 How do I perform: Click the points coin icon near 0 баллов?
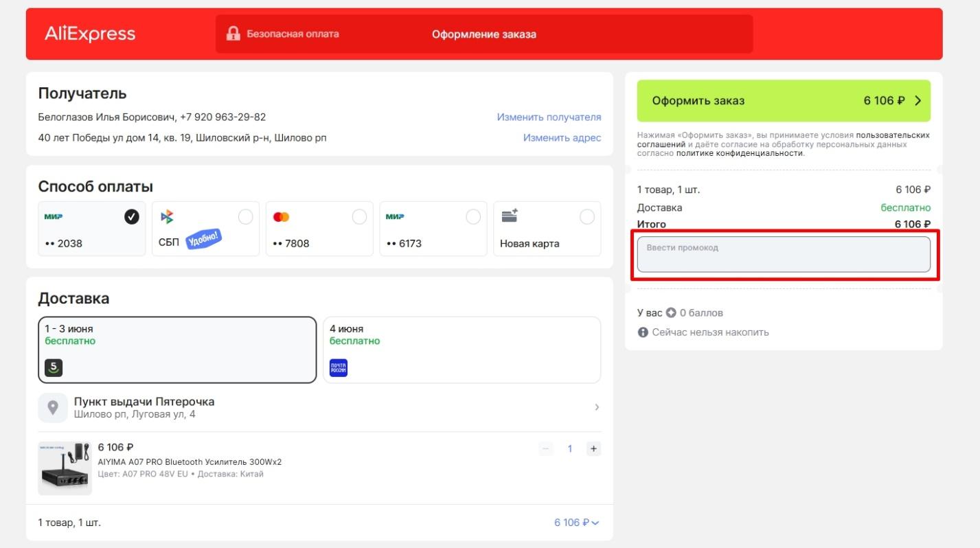click(x=671, y=312)
